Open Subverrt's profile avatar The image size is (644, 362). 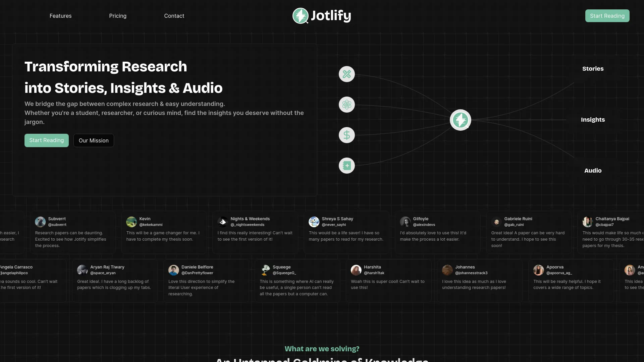pos(40,222)
